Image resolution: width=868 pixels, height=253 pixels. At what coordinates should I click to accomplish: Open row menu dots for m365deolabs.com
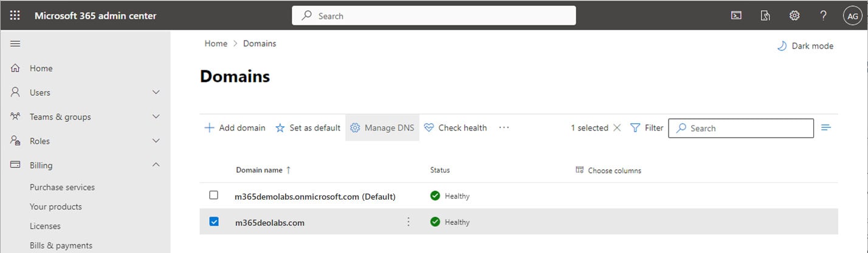(x=408, y=222)
